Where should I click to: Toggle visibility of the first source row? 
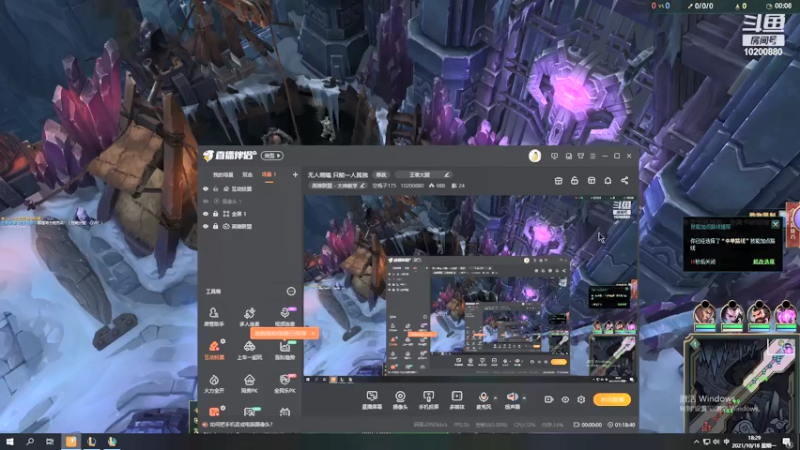point(206,189)
